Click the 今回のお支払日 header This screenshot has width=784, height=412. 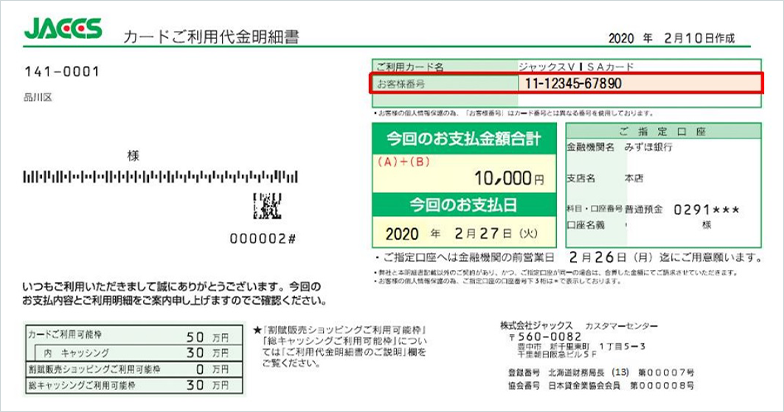(x=464, y=205)
